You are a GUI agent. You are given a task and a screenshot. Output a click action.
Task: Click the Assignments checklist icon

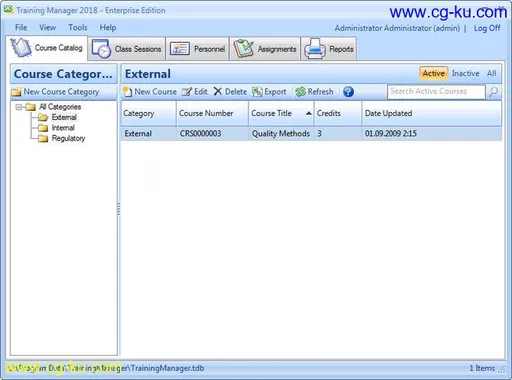click(244, 49)
